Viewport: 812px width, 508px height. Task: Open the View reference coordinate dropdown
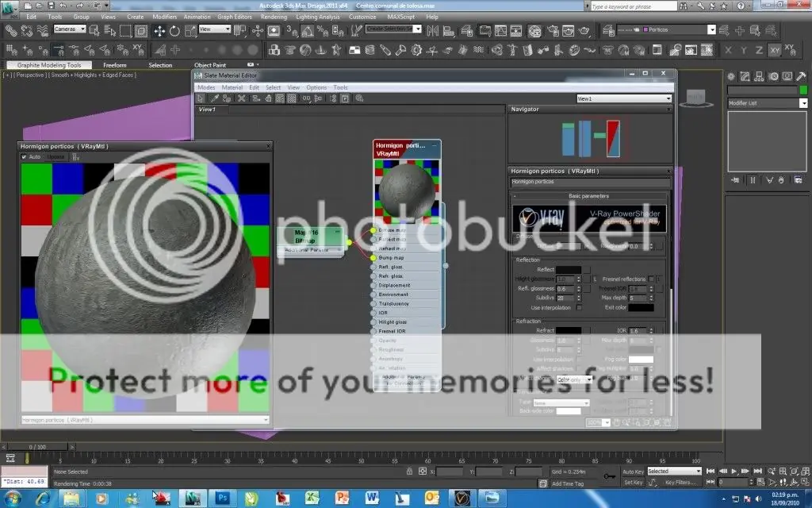pos(214,29)
